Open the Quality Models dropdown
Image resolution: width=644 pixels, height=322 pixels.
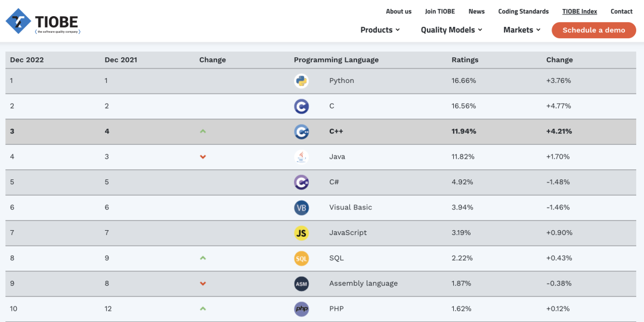click(x=451, y=30)
